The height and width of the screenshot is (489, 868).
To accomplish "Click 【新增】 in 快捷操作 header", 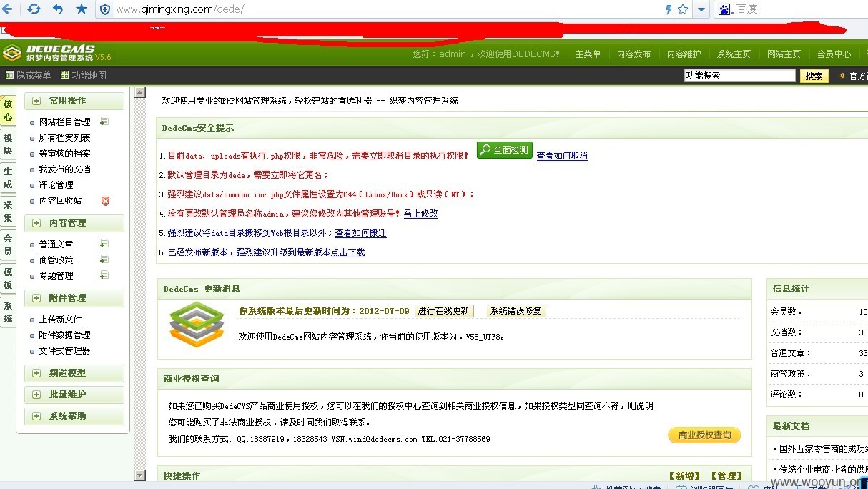I will 684,476.
